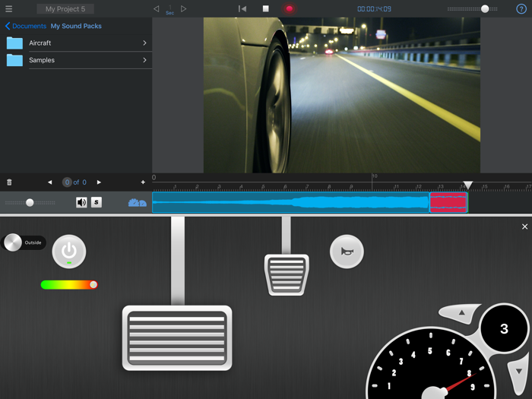Go back to Documents
The height and width of the screenshot is (399, 532).
click(x=26, y=26)
